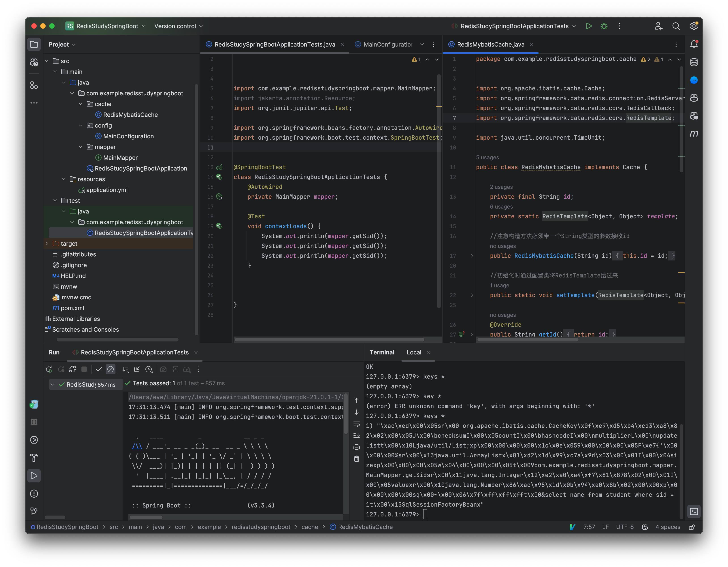Click the 4 spaces indent widget
This screenshot has height=567, width=728.
pos(668,527)
